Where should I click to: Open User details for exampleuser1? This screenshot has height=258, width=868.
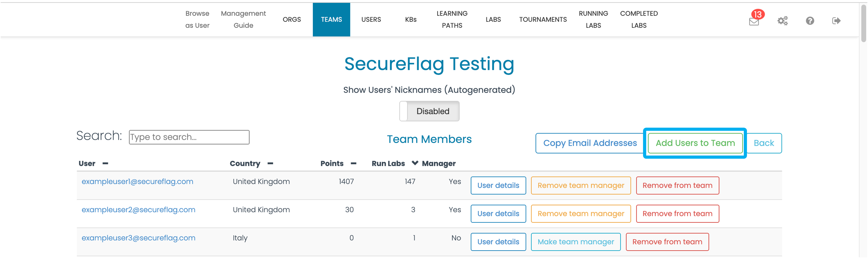click(x=498, y=186)
